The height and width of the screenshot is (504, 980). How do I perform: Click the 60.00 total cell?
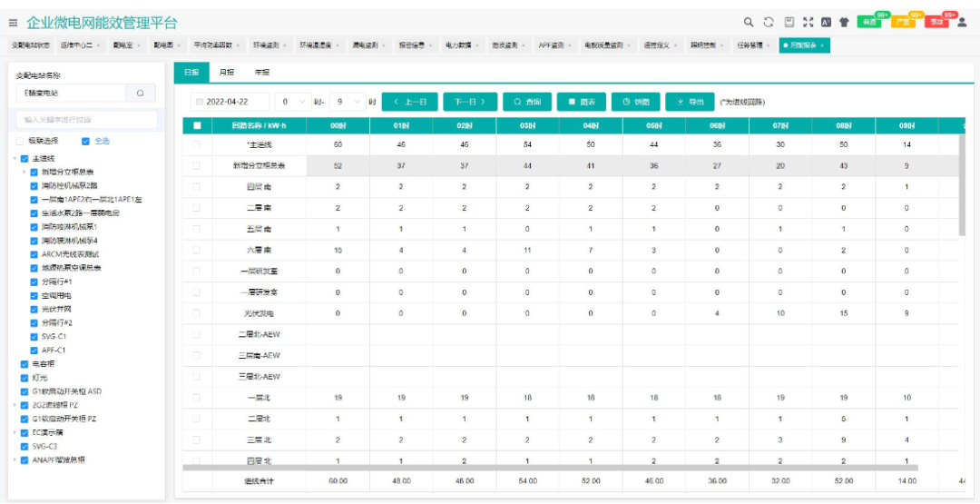tap(338, 481)
